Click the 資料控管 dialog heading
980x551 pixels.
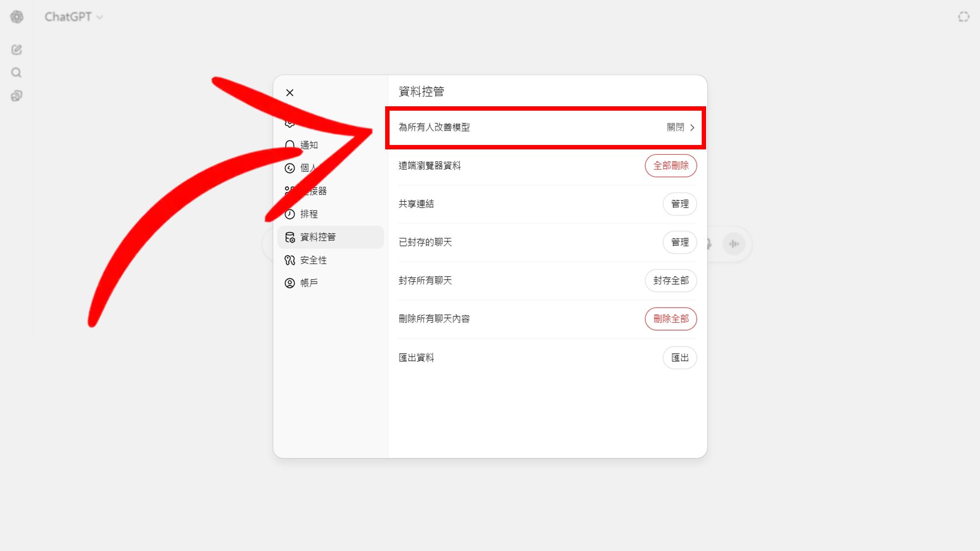coord(421,92)
